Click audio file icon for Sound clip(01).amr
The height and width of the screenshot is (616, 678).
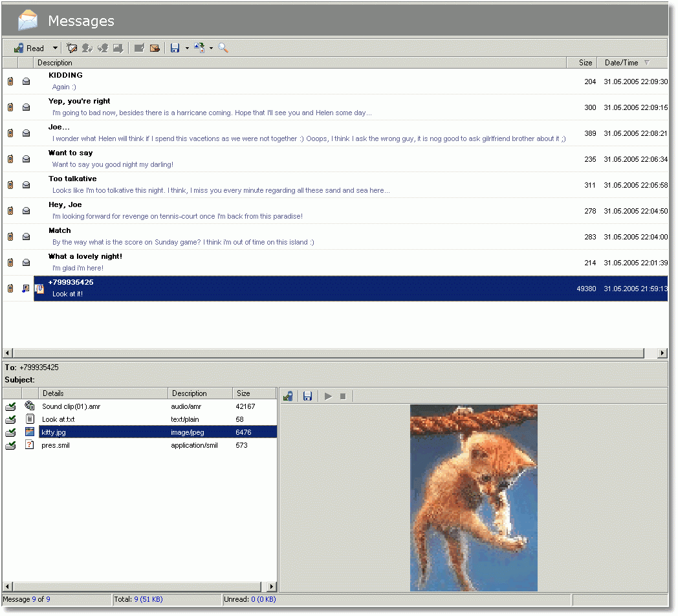(x=29, y=406)
